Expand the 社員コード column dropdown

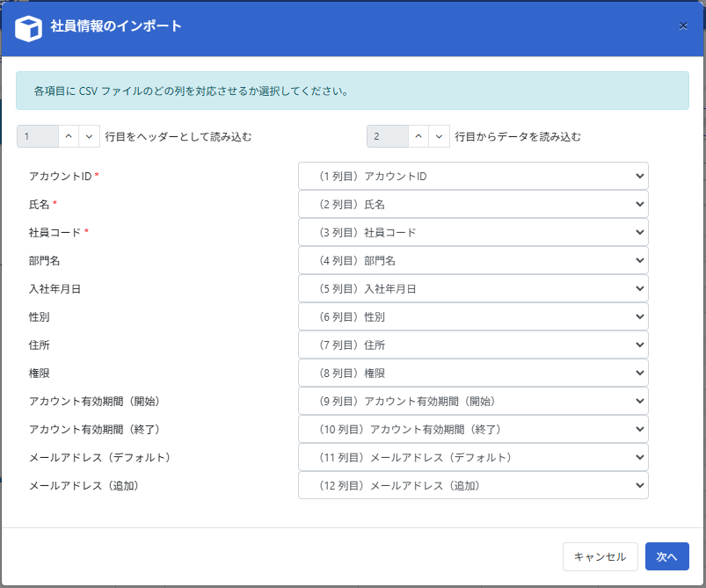click(x=473, y=232)
